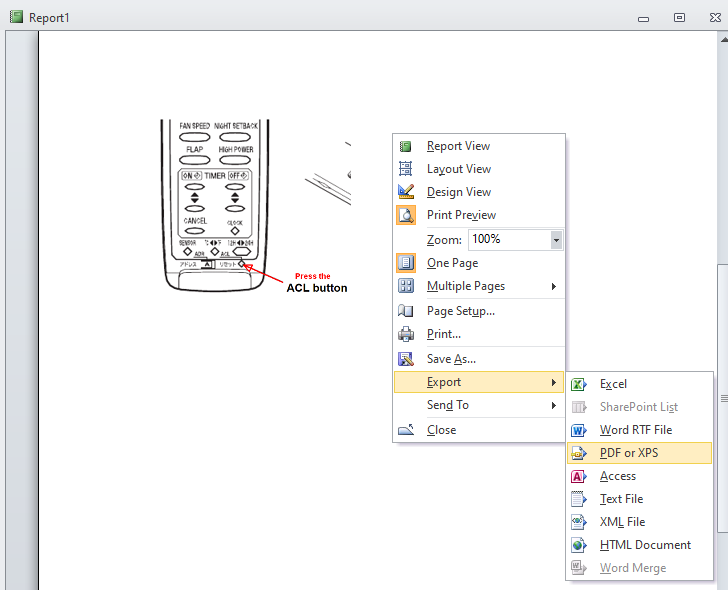Select One Page view option
Screen dimensions: 728x590
tap(479, 263)
